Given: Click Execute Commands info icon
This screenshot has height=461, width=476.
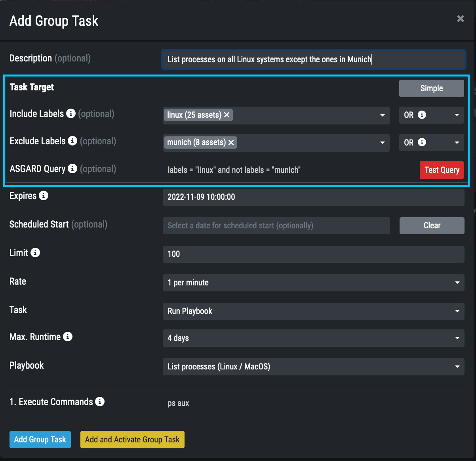Looking at the screenshot, I should pos(100,402).
